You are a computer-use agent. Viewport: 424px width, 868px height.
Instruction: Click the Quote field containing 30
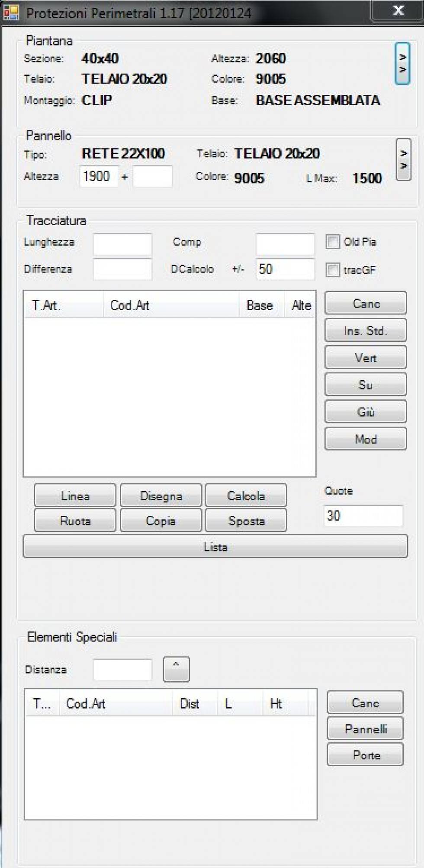[363, 516]
